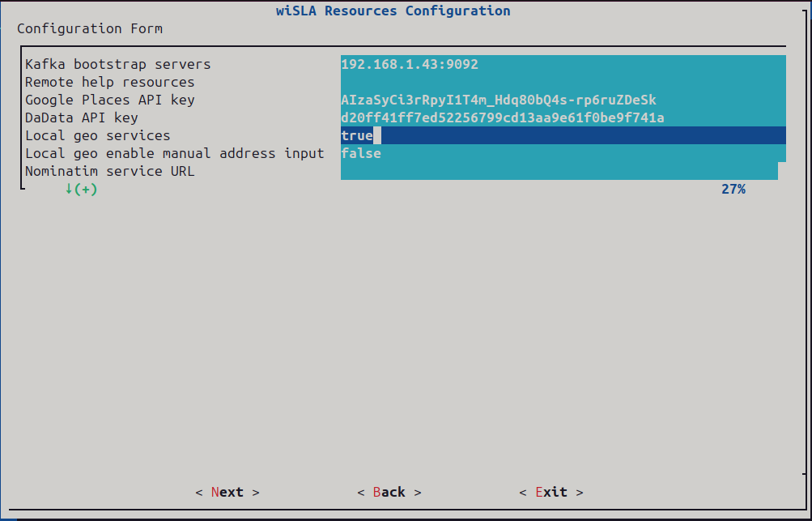Click the wiSLA Resources Configuration title
The image size is (812, 521).
click(x=393, y=11)
